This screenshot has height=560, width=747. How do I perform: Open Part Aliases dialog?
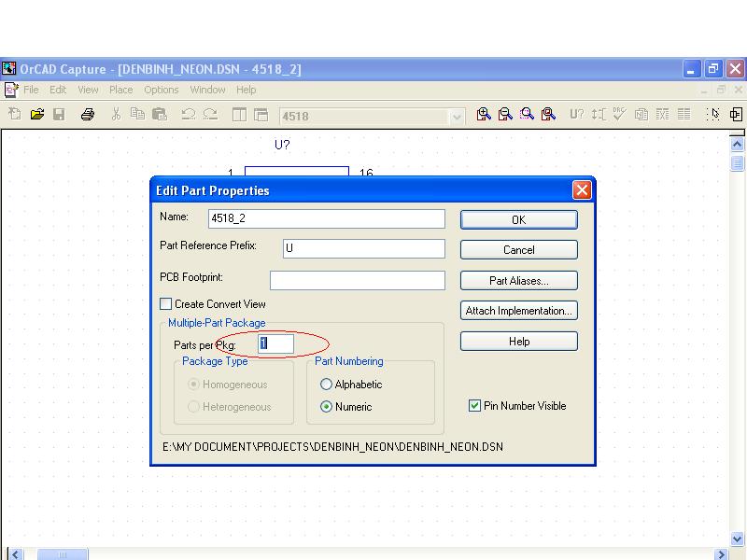(519, 281)
